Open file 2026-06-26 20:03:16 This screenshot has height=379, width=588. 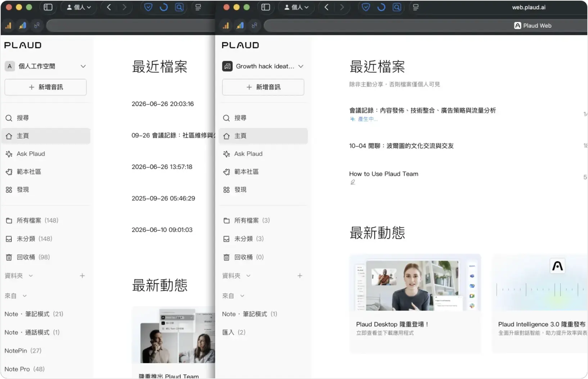point(163,104)
